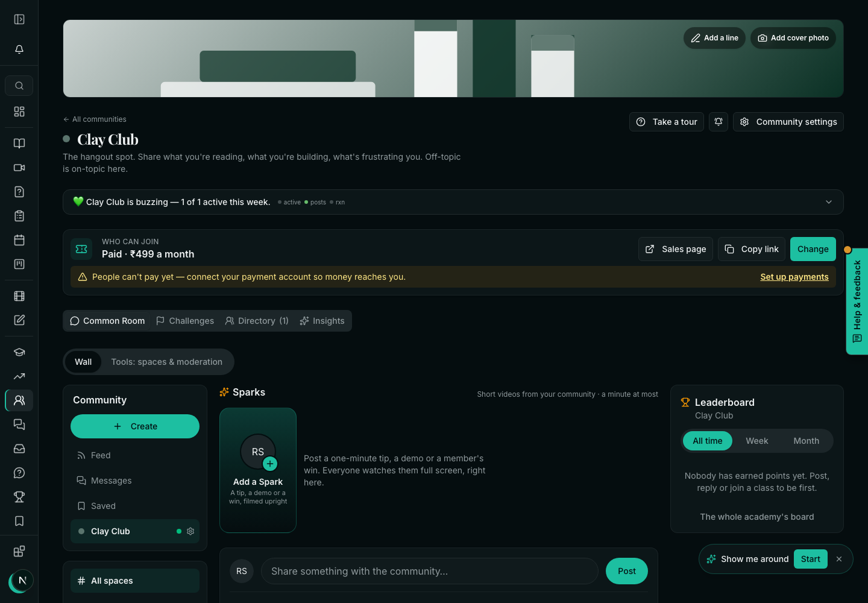Open the dashboard grid icon in sidebar
868x603 pixels.
(19, 112)
